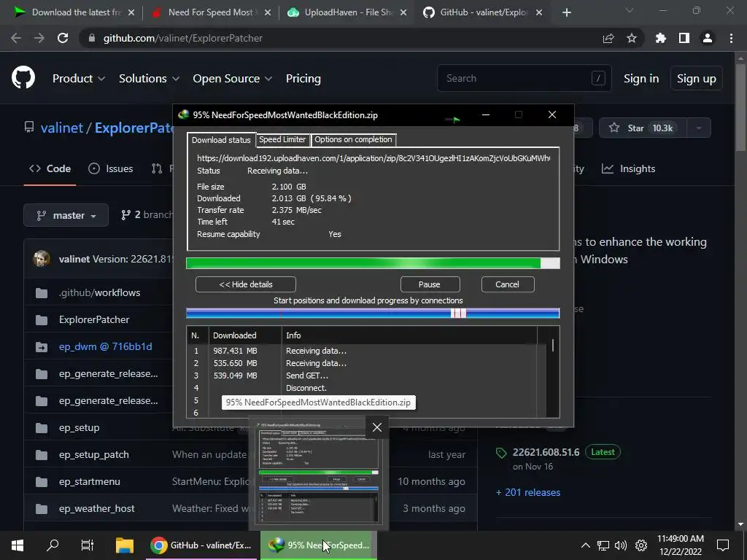Switch to the Insights tab
Screen dimensions: 747x560
[x=628, y=168]
